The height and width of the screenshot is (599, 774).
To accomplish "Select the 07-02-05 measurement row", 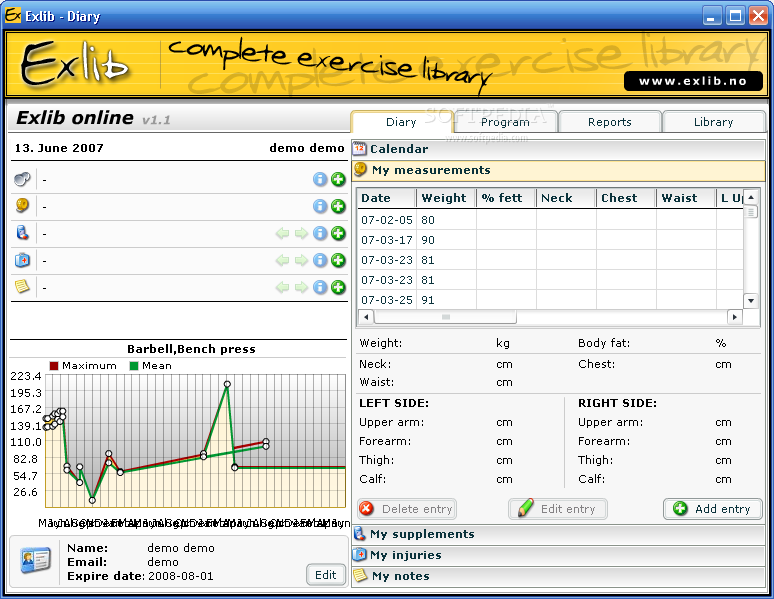I will pyautogui.click(x=550, y=220).
